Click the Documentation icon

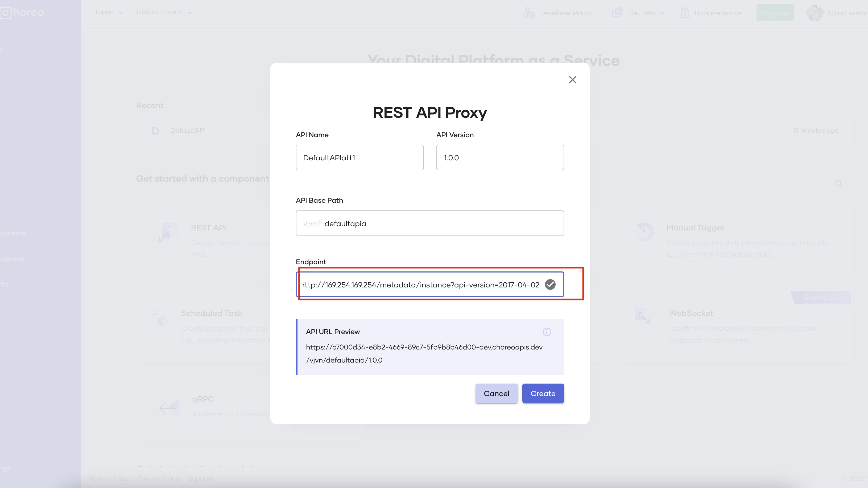685,13
